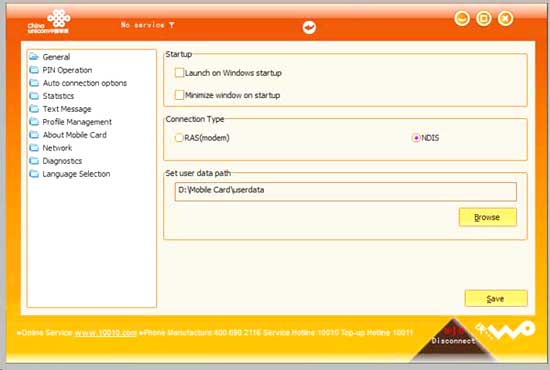Open Network settings label
This screenshot has height=370, width=550.
point(57,148)
